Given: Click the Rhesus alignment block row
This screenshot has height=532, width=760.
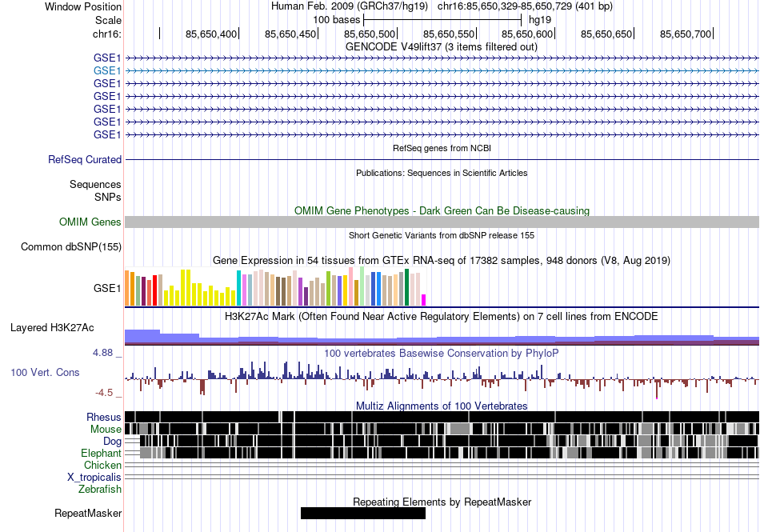Looking at the screenshot, I should tap(442, 417).
